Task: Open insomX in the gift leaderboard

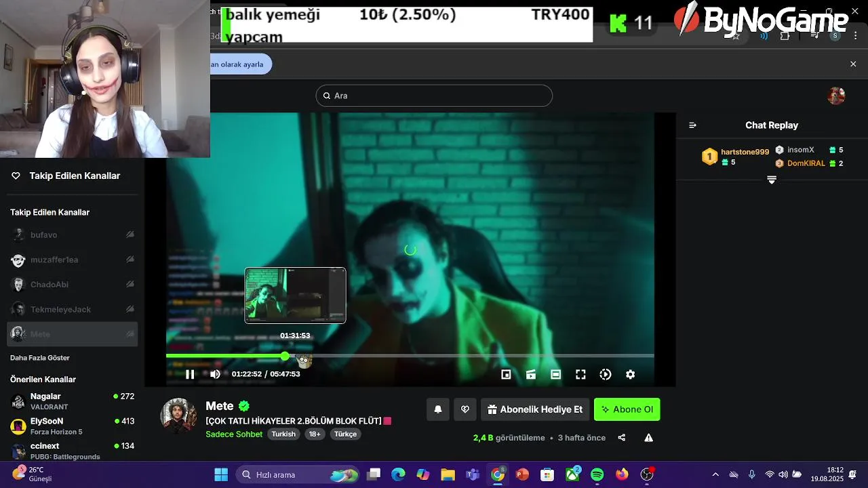Action: click(800, 150)
